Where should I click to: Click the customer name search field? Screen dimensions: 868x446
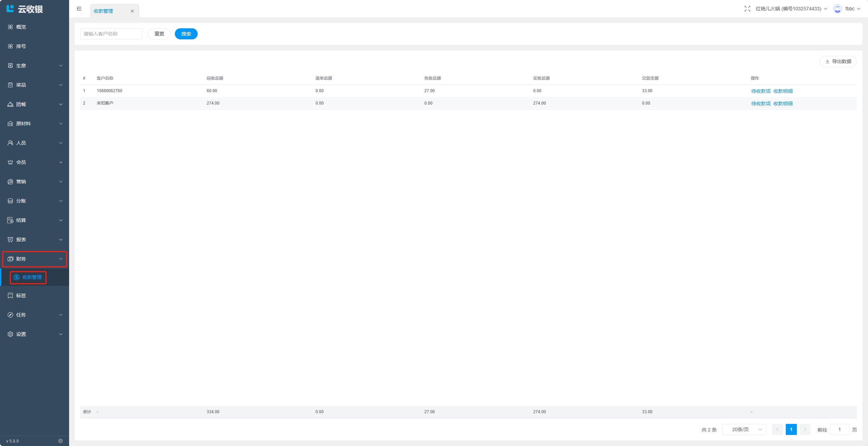111,34
